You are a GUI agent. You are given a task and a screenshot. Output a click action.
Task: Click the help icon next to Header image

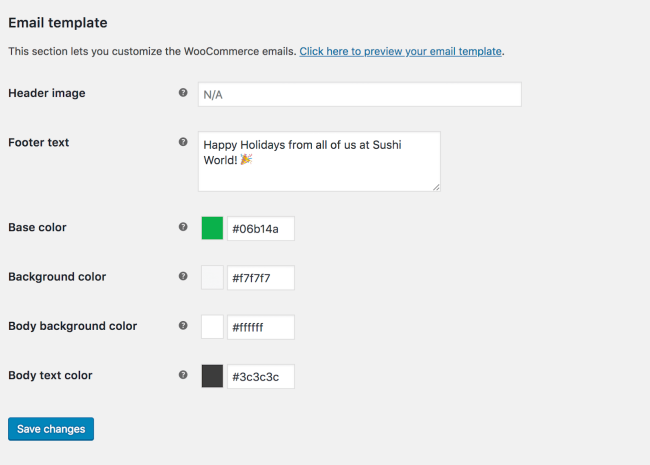click(x=183, y=92)
